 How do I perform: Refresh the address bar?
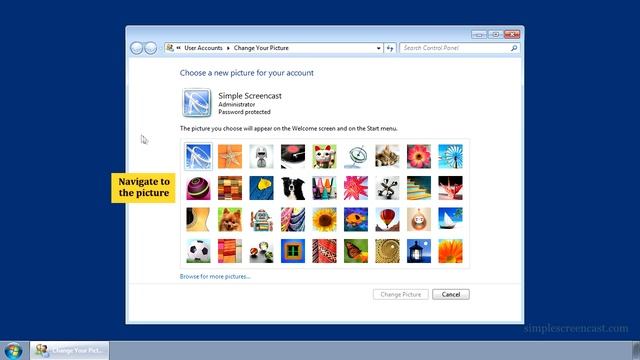390,48
